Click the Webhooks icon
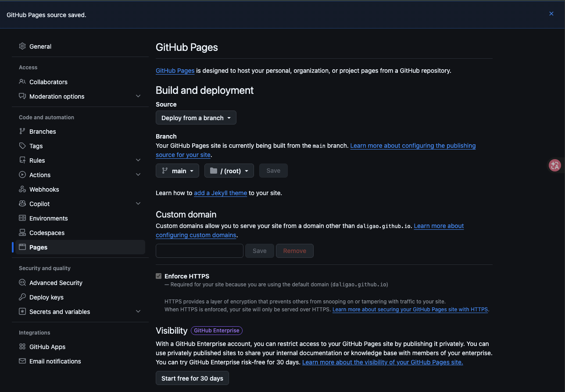This screenshot has width=565, height=392. [22, 189]
